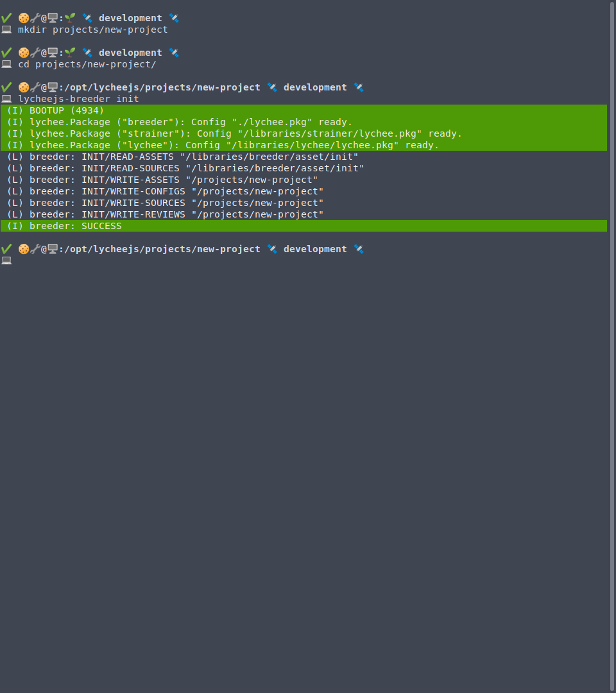This screenshot has width=616, height=693.
Task: Click the terminal's vertical scrollbar
Action: [x=612, y=346]
